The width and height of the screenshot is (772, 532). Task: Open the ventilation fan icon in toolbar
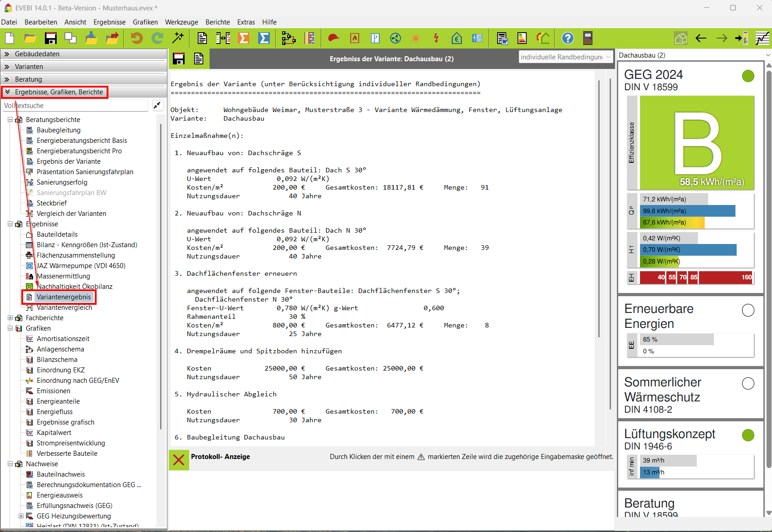396,39
